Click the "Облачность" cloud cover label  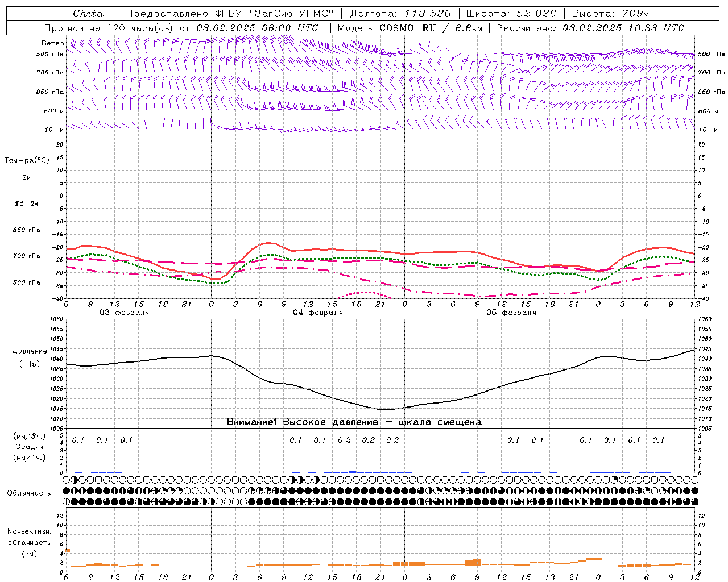tap(29, 493)
